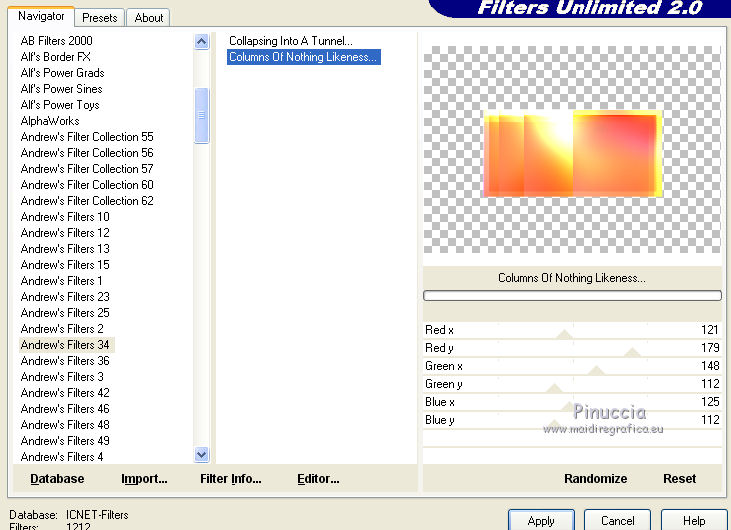731x530 pixels.
Task: Click the Import... button
Action: pyautogui.click(x=144, y=479)
